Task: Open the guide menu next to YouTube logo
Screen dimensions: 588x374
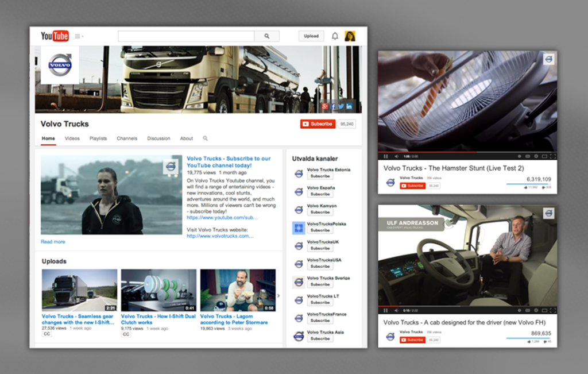Action: tap(79, 36)
